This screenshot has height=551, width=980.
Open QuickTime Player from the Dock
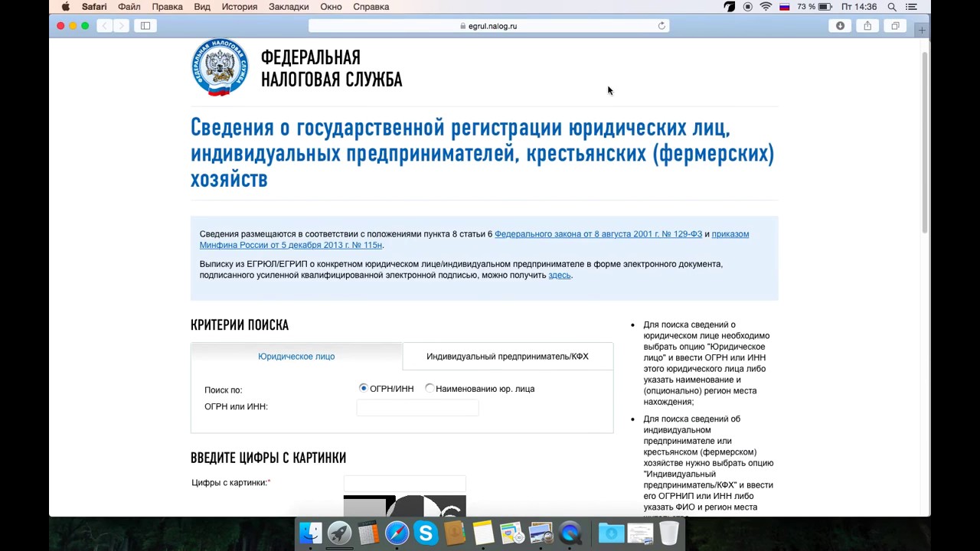point(570,533)
